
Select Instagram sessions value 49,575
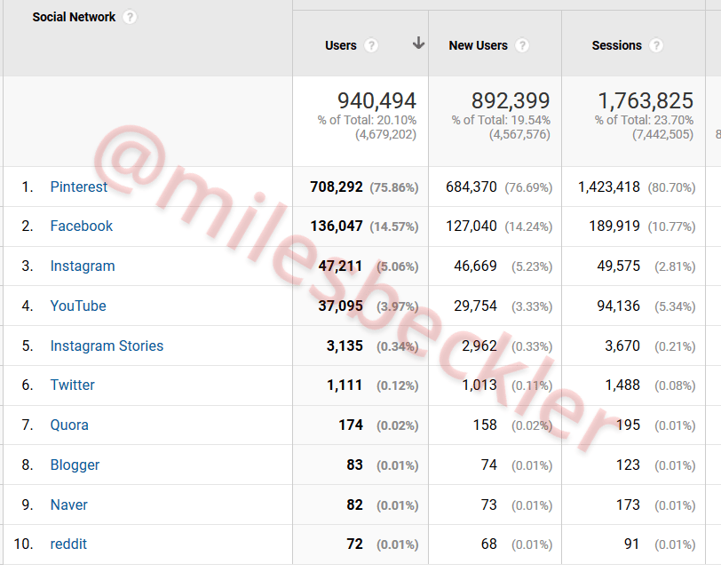[x=619, y=266]
